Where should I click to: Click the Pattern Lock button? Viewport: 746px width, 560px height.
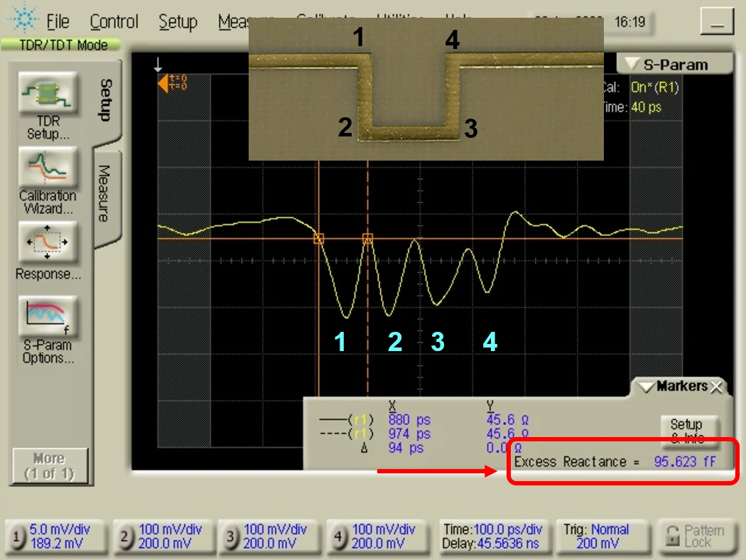[x=696, y=537]
